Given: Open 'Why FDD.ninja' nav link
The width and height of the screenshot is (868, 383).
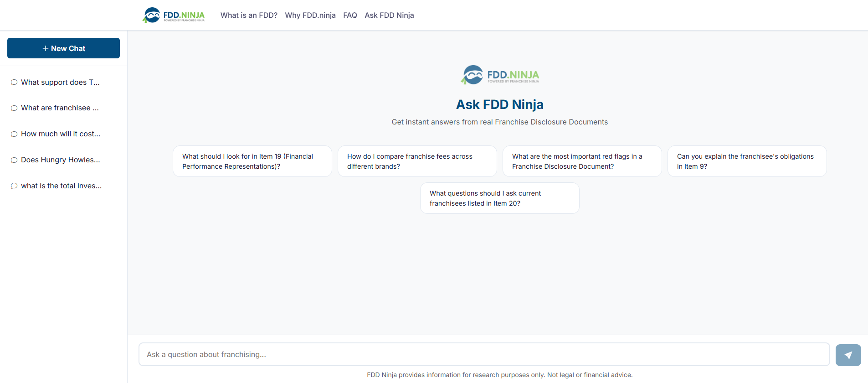Looking at the screenshot, I should click(x=310, y=15).
